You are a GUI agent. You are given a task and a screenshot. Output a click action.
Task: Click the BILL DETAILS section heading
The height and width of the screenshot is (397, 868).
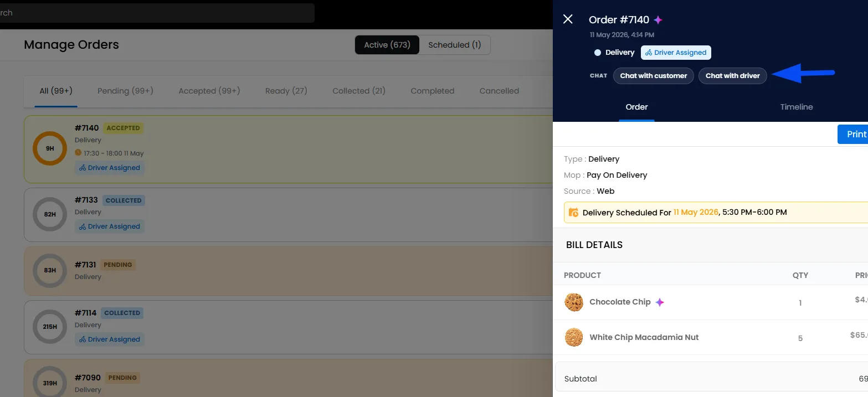tap(594, 245)
